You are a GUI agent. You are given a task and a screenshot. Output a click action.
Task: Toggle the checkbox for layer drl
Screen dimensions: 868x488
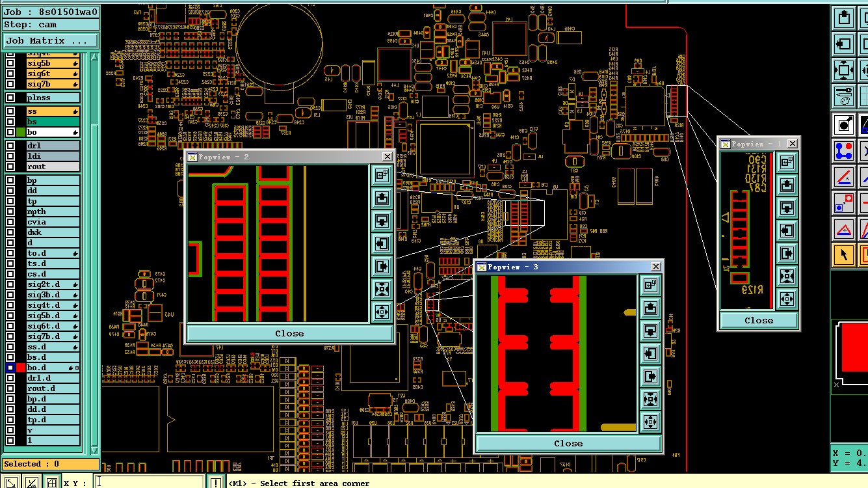pos(10,146)
